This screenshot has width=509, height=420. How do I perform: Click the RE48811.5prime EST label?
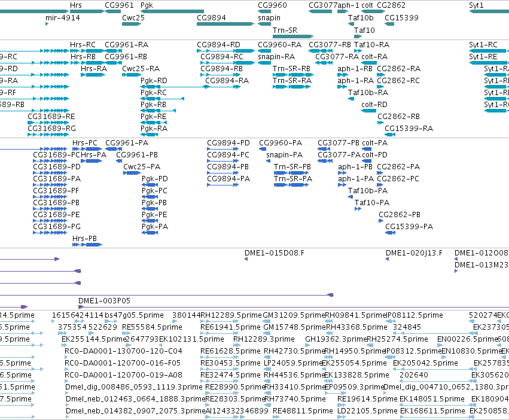point(303,411)
